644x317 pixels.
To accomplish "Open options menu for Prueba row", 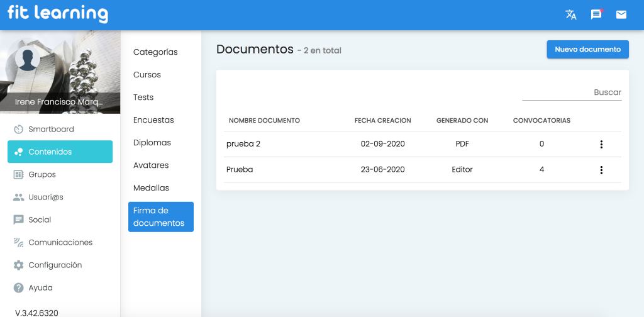I will click(x=601, y=170).
